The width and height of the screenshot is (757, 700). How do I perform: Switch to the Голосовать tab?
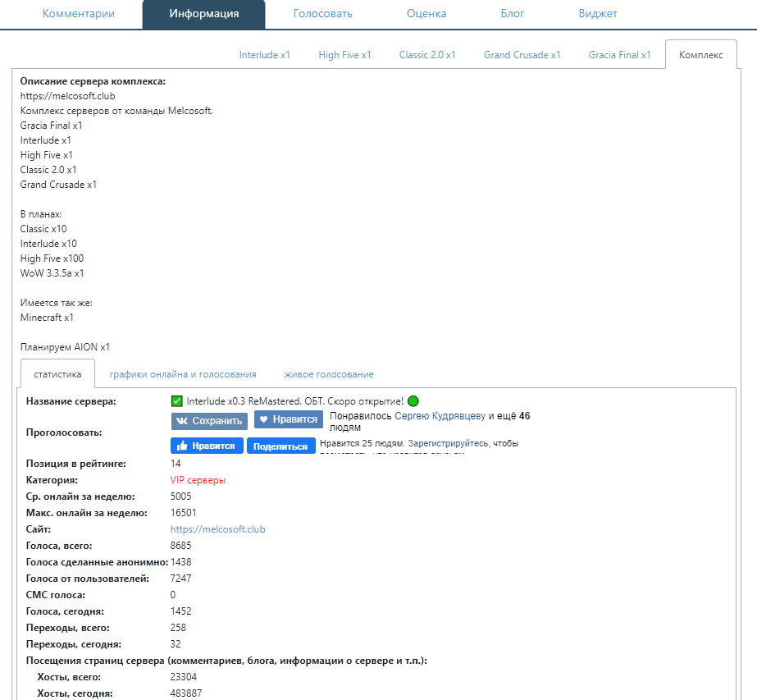322,13
